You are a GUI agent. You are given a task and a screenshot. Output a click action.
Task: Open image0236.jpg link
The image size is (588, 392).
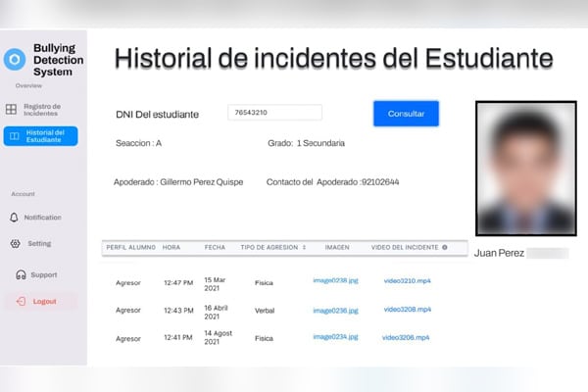click(335, 310)
